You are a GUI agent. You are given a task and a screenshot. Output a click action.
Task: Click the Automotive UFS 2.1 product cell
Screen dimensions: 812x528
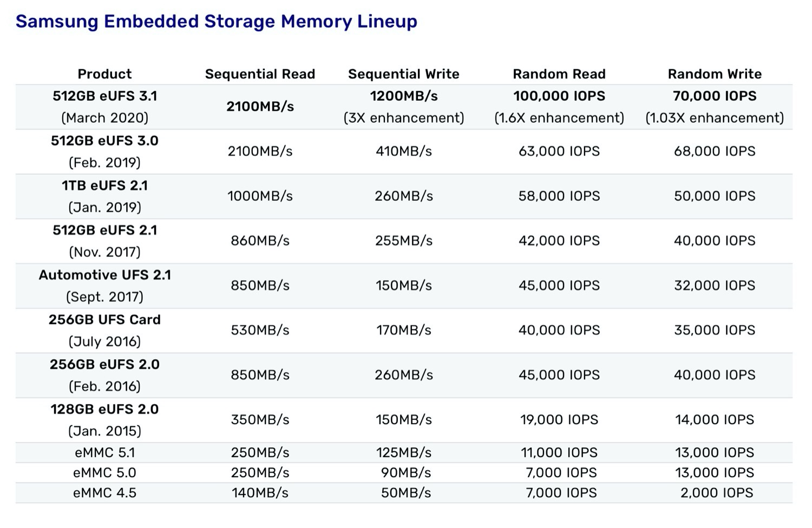click(104, 286)
